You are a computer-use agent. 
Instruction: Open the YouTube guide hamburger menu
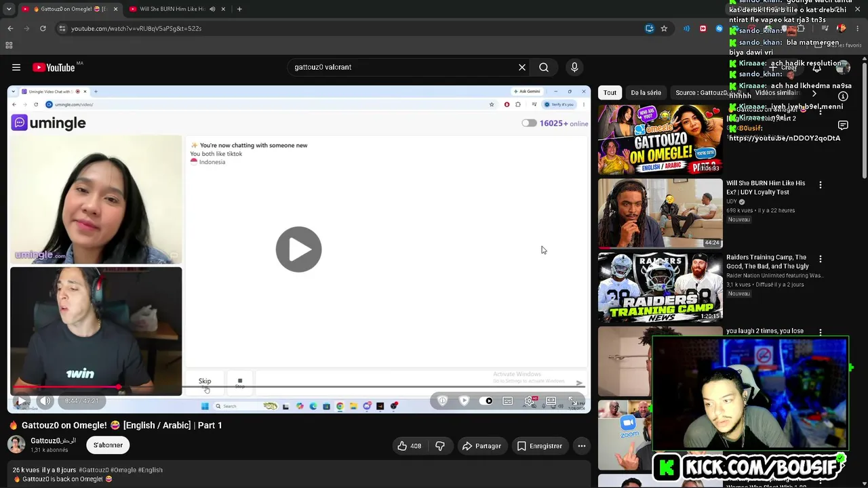(16, 67)
